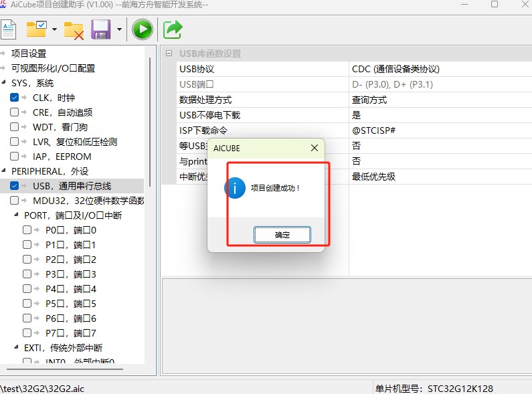Click arrow icon beside CLK 时钟
Viewport: 532px width, 394px height.
(24, 98)
